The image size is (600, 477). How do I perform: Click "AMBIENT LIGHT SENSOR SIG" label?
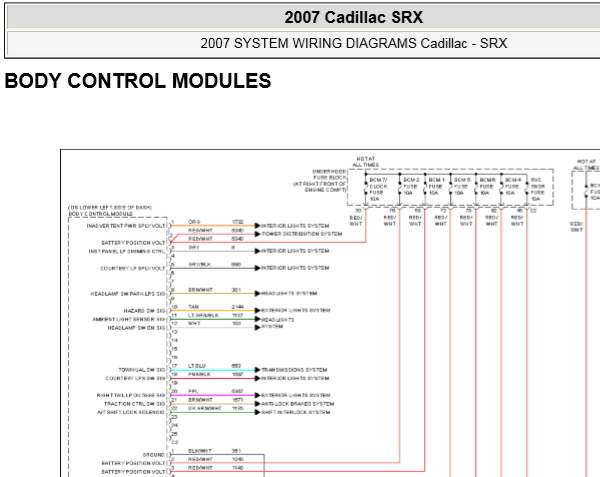pyautogui.click(x=129, y=319)
